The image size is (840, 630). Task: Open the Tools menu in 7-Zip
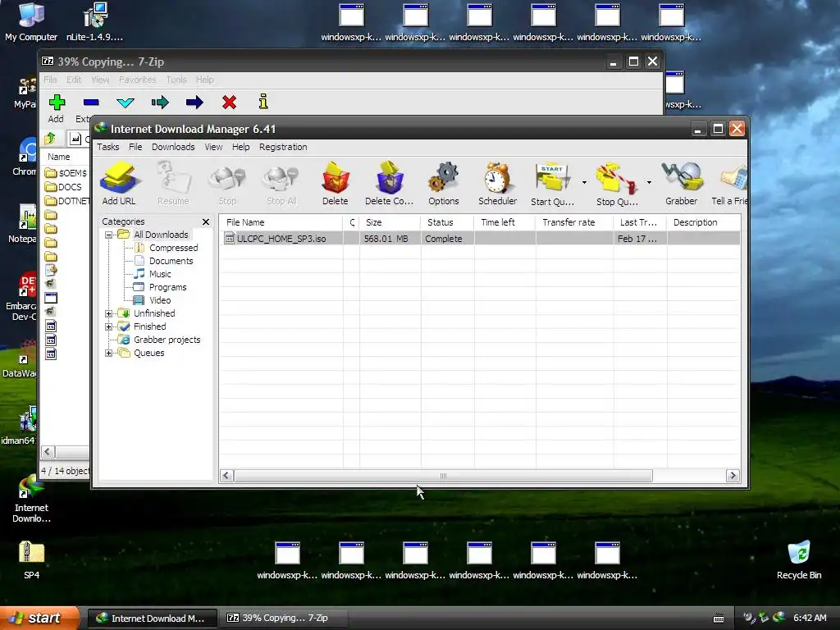pos(176,80)
